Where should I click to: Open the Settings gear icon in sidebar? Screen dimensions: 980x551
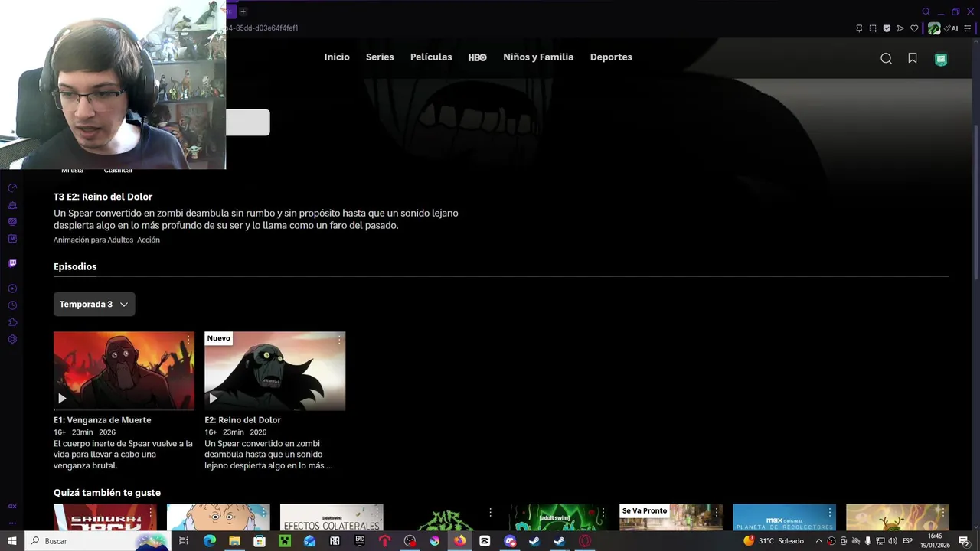pyautogui.click(x=12, y=339)
